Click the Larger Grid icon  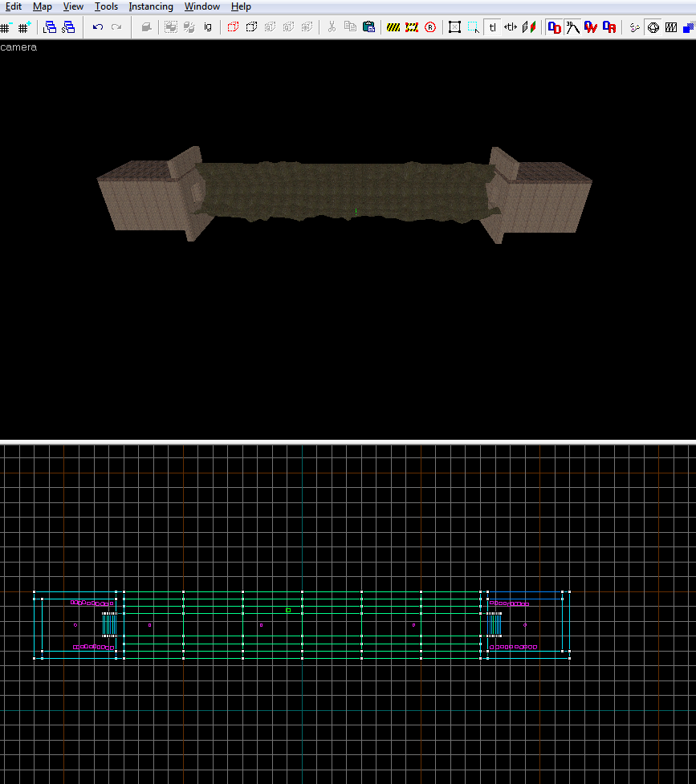[24, 27]
